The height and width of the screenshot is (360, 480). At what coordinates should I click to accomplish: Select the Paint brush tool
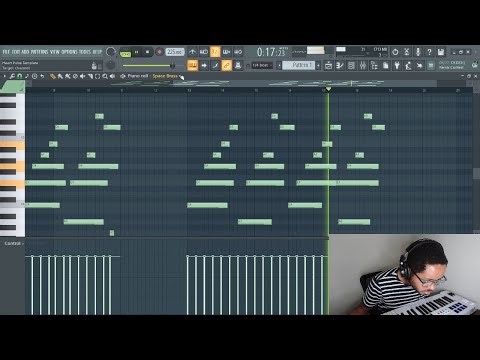point(60,76)
